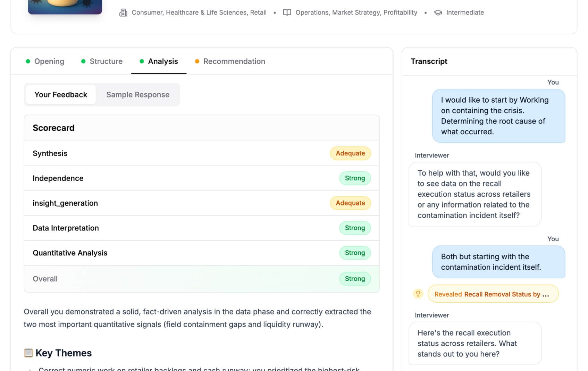Click the orange status dot beside Recommendation

(x=197, y=61)
